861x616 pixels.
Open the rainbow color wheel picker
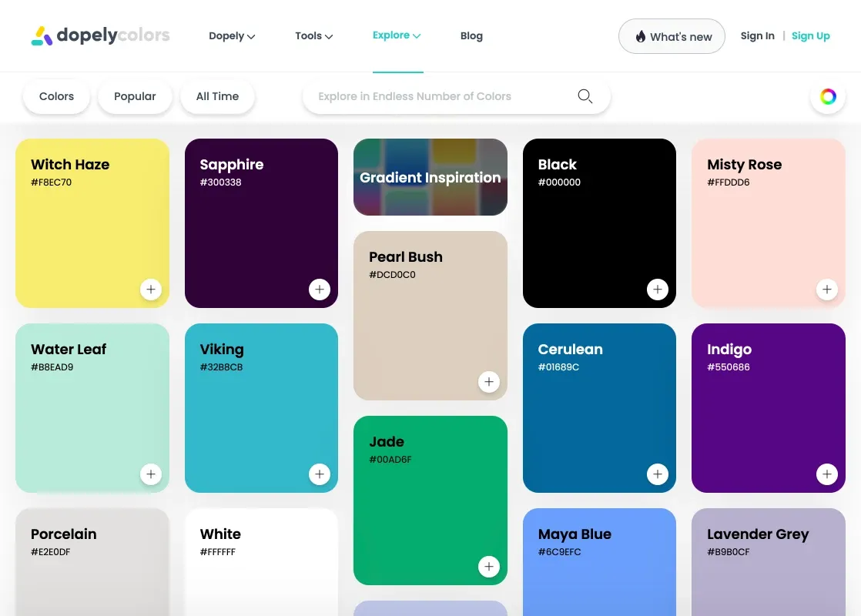(828, 96)
